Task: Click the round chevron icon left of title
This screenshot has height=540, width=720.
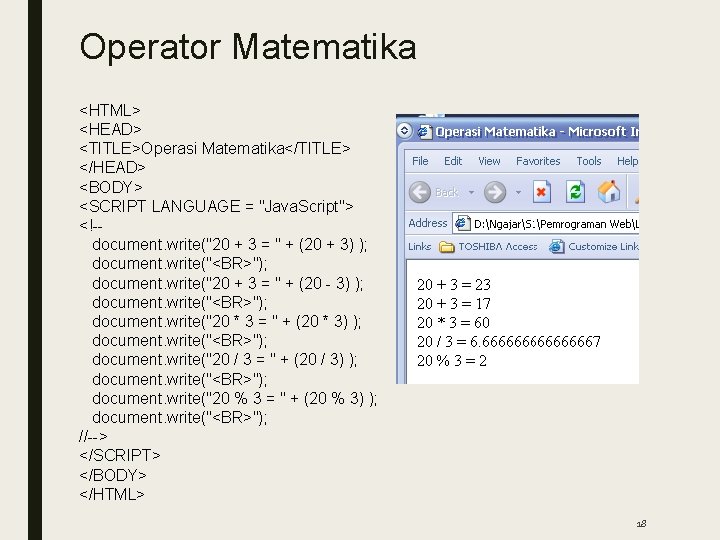Action: [404, 131]
